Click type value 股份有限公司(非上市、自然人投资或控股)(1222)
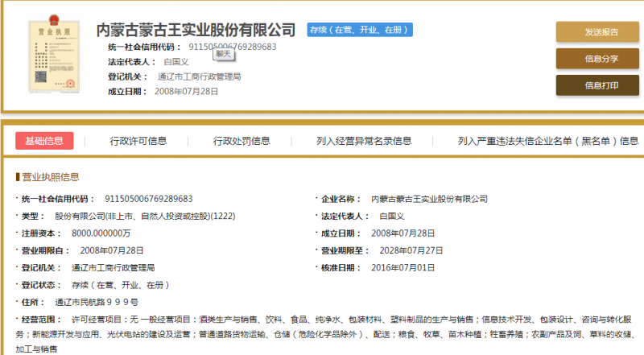The image size is (644, 355). (x=145, y=216)
